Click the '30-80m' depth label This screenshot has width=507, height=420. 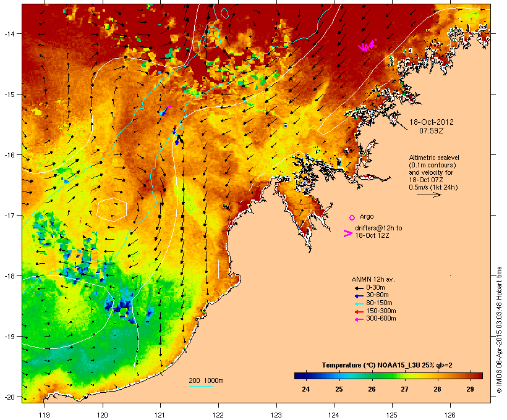pos(377,295)
